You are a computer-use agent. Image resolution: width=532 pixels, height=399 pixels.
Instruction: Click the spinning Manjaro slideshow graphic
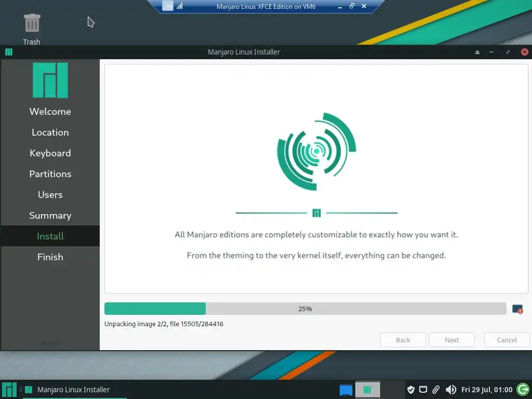click(x=316, y=151)
